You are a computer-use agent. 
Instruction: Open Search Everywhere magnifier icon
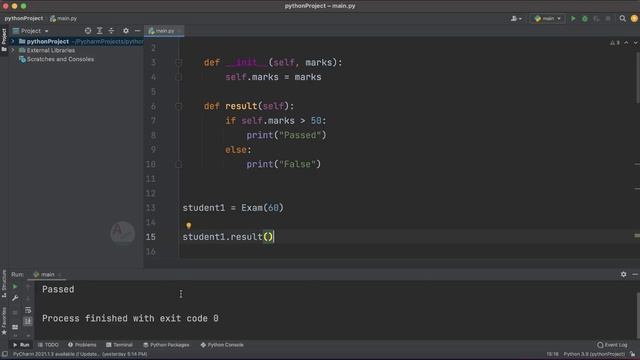click(x=622, y=18)
